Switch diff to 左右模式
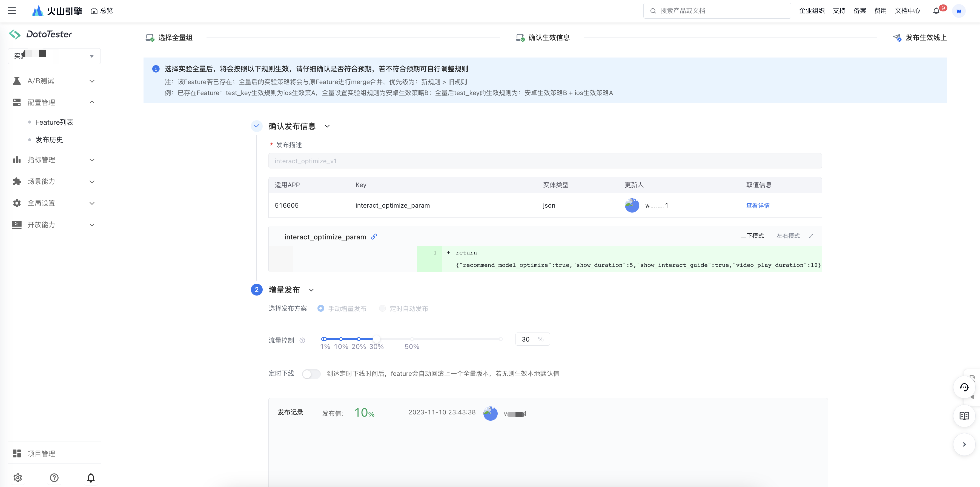 pos(788,236)
